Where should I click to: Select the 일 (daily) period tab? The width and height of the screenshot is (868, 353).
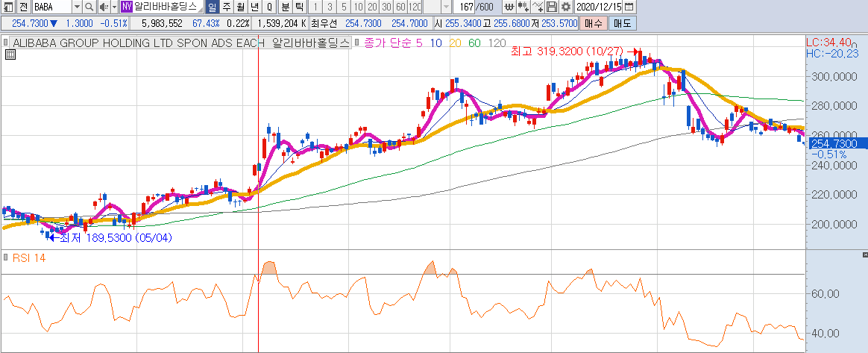[212, 7]
